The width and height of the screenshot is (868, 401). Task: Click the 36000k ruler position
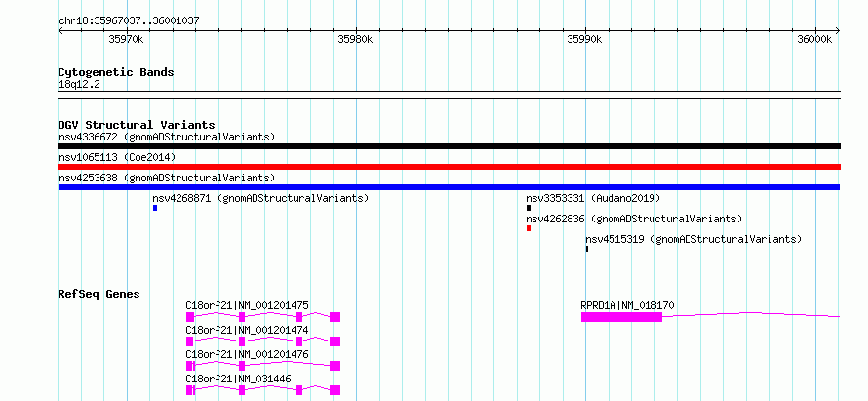pyautogui.click(x=814, y=39)
